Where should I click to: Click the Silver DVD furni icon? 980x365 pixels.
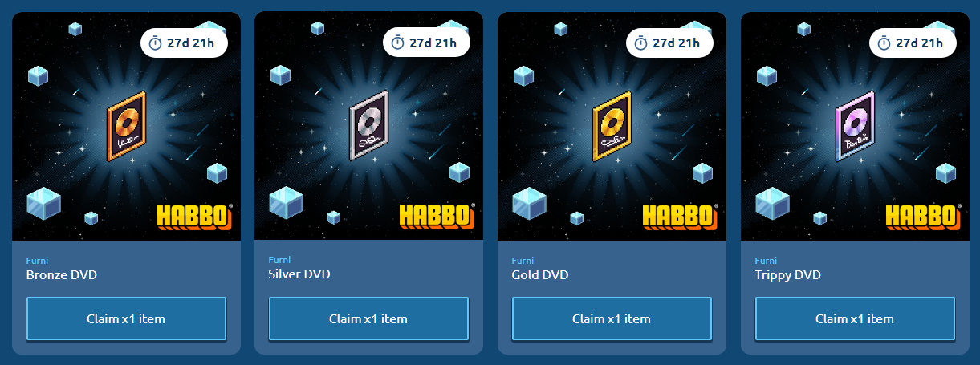point(368,125)
